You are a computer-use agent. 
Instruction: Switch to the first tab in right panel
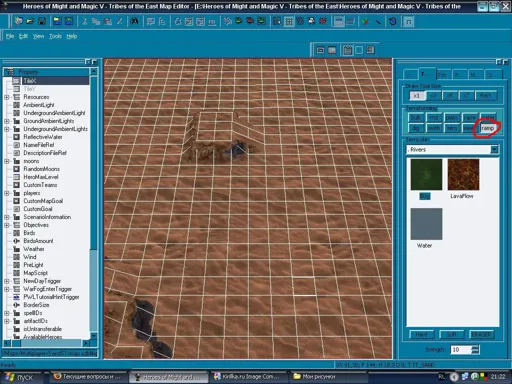(x=410, y=75)
